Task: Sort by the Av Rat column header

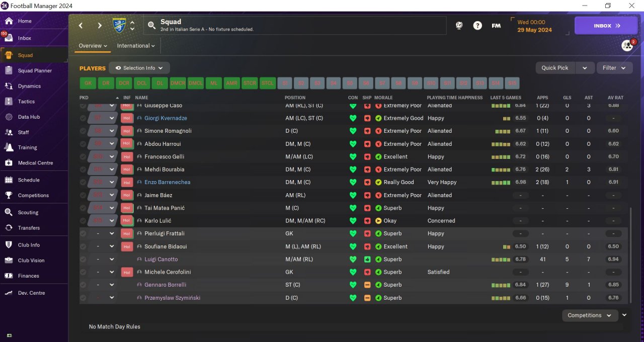Action: [x=615, y=98]
